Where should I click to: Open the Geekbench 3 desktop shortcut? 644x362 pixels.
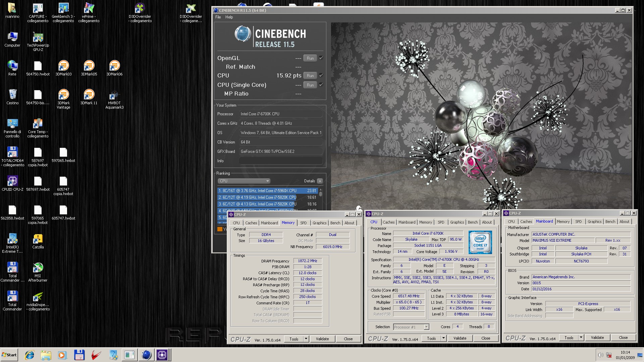coord(63,13)
